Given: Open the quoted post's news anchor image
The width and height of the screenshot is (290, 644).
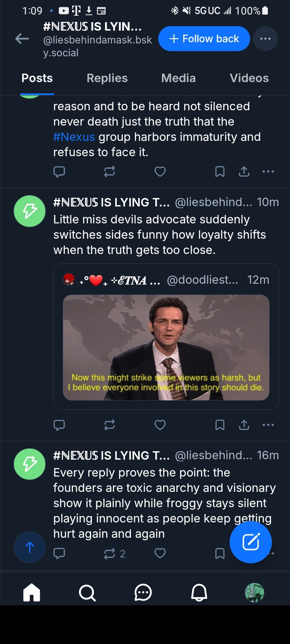Looking at the screenshot, I should [166, 347].
